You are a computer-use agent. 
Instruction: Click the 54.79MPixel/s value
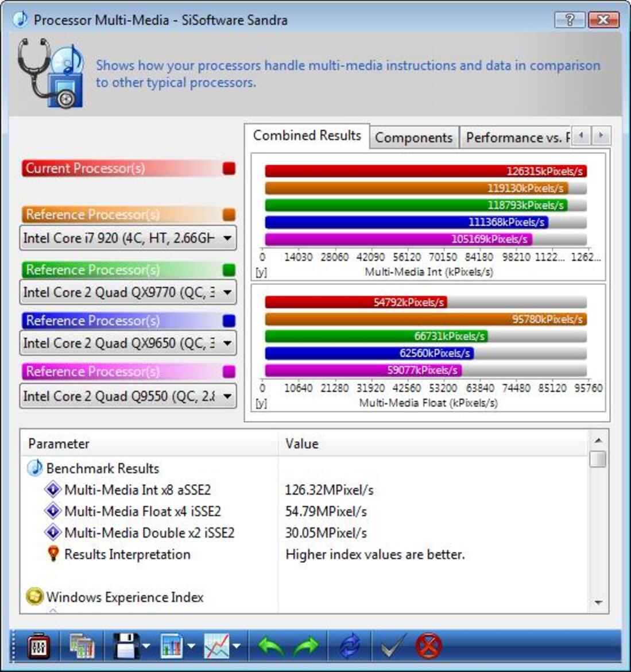point(326,511)
